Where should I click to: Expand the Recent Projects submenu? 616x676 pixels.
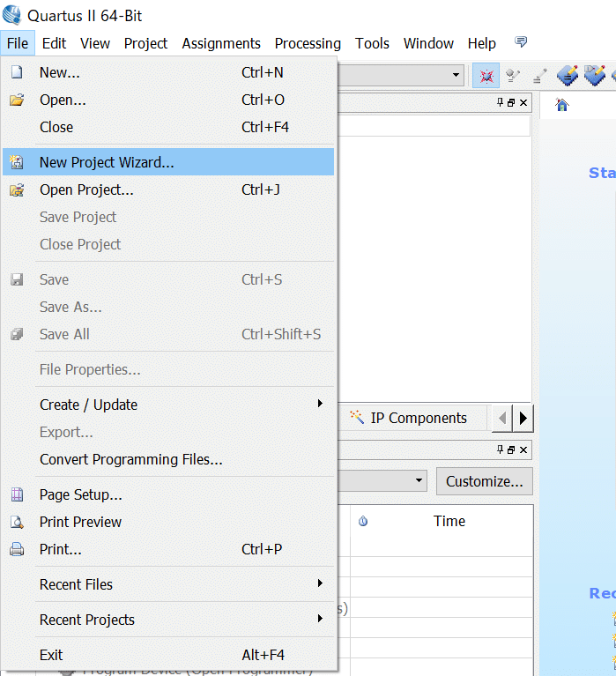point(168,620)
